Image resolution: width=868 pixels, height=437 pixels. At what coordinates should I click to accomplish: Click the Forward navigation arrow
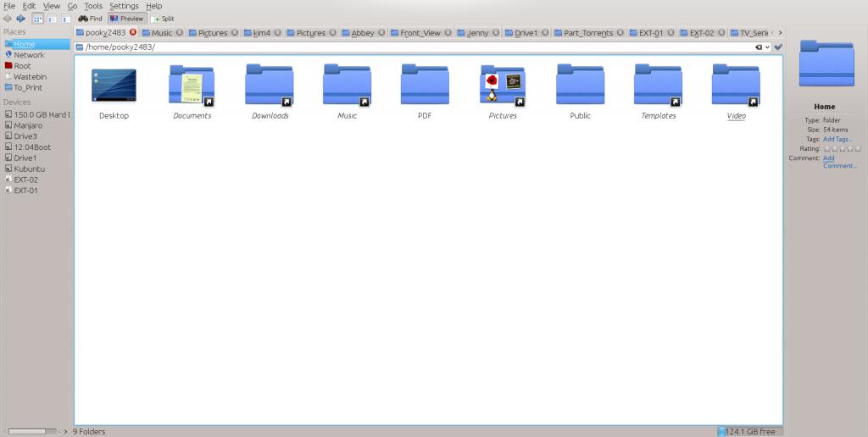[x=20, y=19]
